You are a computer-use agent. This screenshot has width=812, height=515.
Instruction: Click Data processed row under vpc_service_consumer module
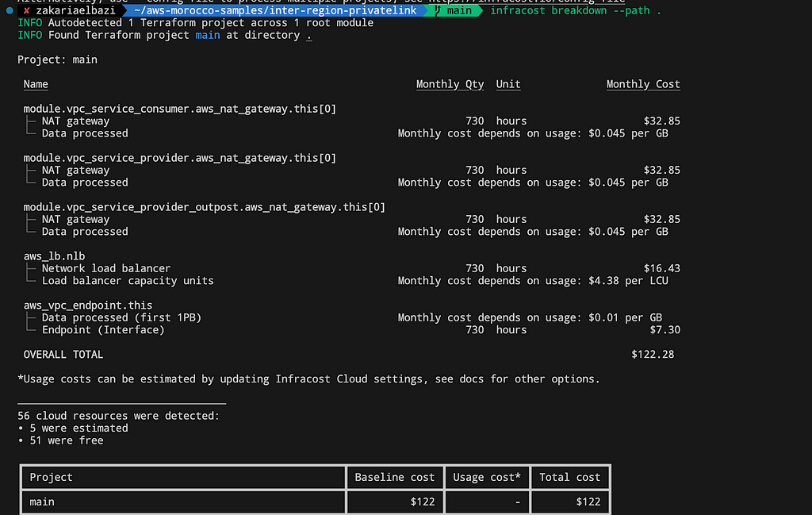click(x=85, y=133)
